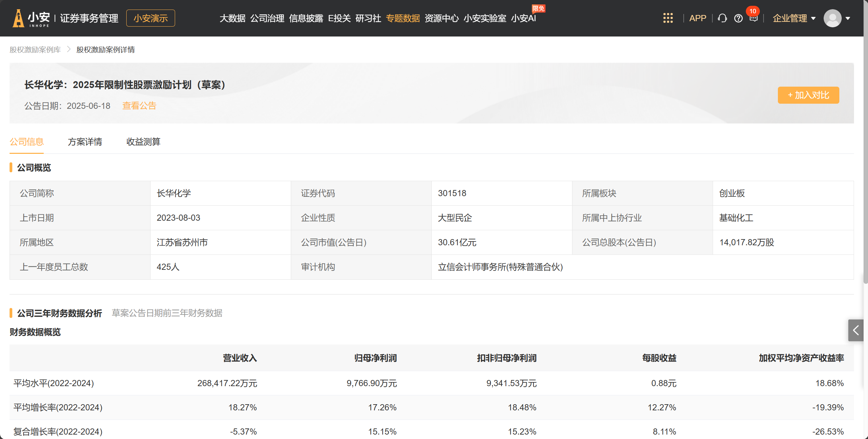Click the listing date 2023-08-03
This screenshot has width=868, height=439.
178,218
